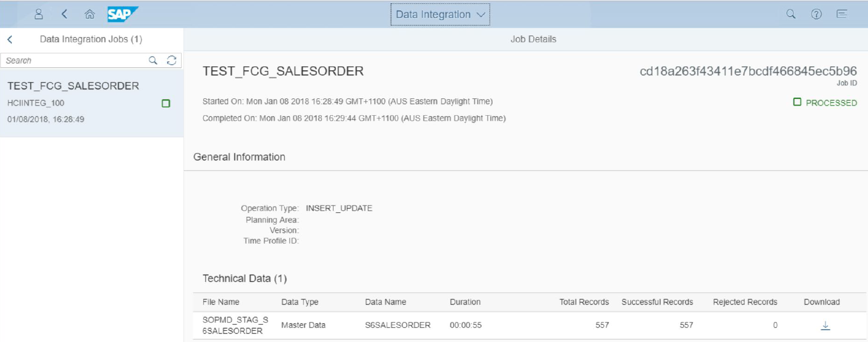Viewport: 868px width, 342px height.
Task: Open the Data Integration dropdown
Action: point(439,14)
